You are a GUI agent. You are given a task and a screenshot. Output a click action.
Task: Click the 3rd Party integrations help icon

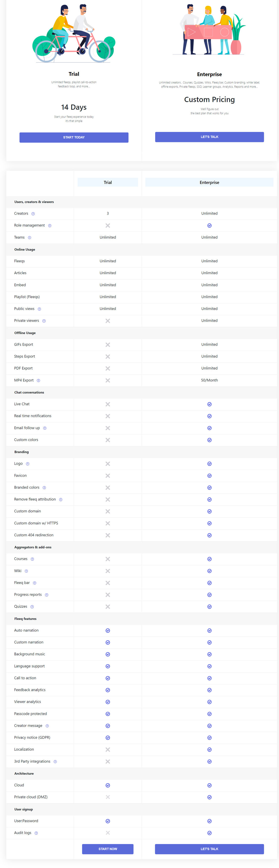pyautogui.click(x=55, y=762)
